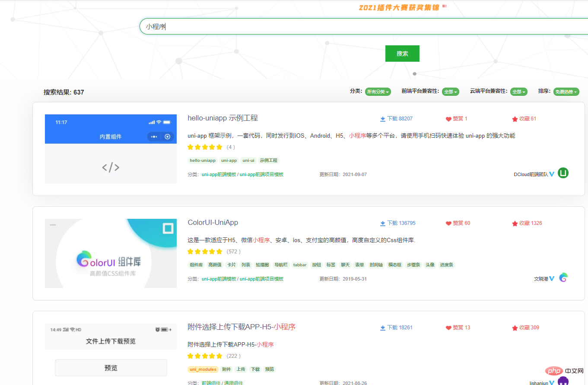Click the 聊天 tag

(345, 265)
